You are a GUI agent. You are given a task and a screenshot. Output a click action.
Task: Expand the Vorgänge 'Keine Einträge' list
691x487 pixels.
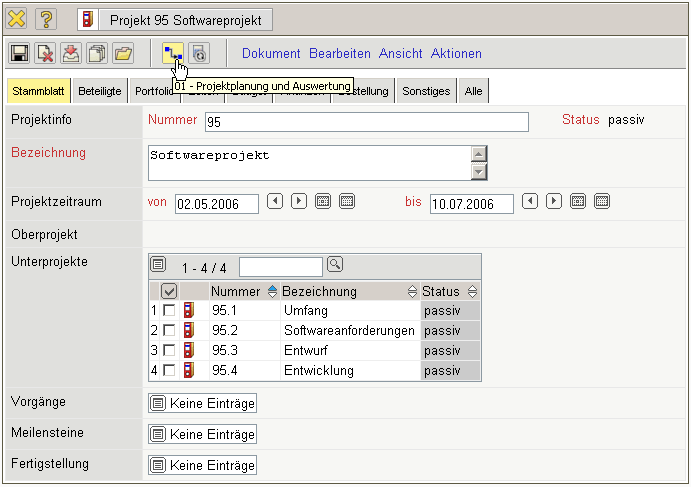[202, 404]
